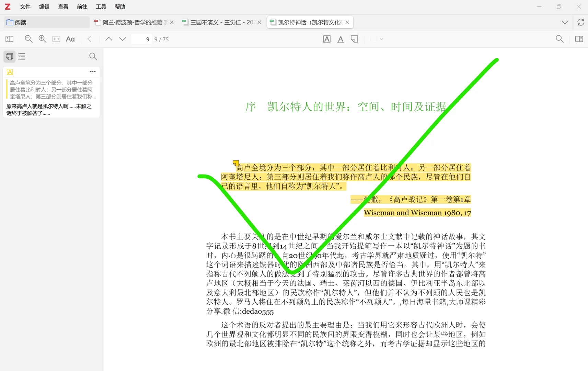Show the annotations list view

tap(9, 56)
